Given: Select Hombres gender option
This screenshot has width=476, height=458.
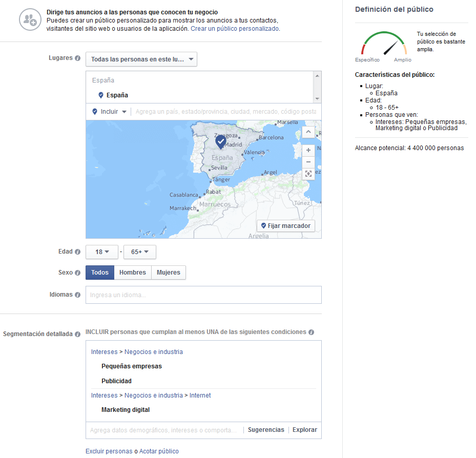Looking at the screenshot, I should 133,273.
